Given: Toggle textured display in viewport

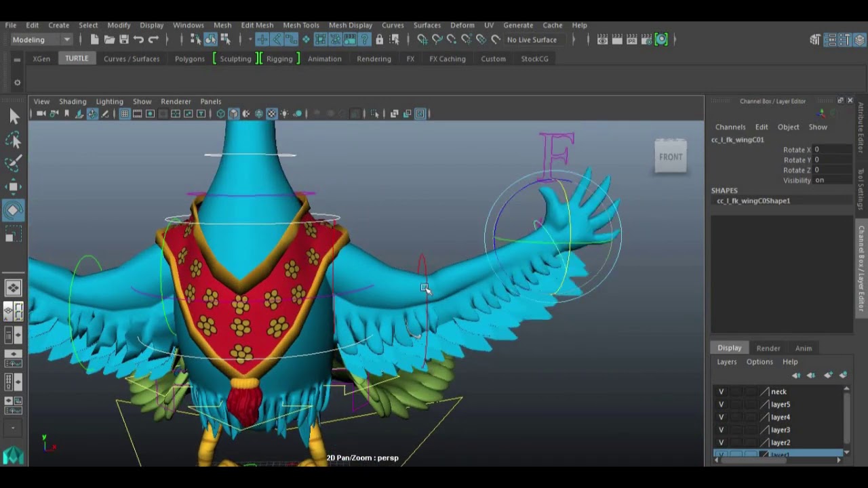Looking at the screenshot, I should [272, 114].
